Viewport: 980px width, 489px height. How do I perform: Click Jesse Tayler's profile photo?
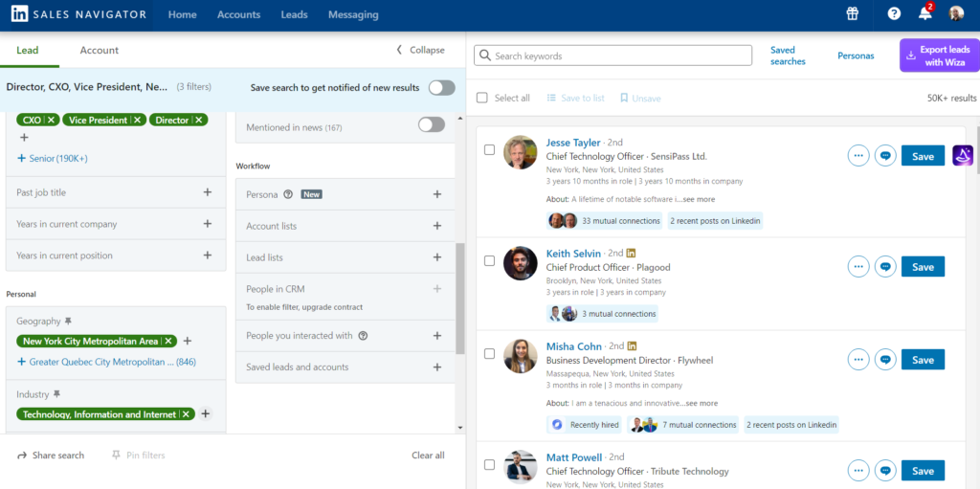coord(520,152)
